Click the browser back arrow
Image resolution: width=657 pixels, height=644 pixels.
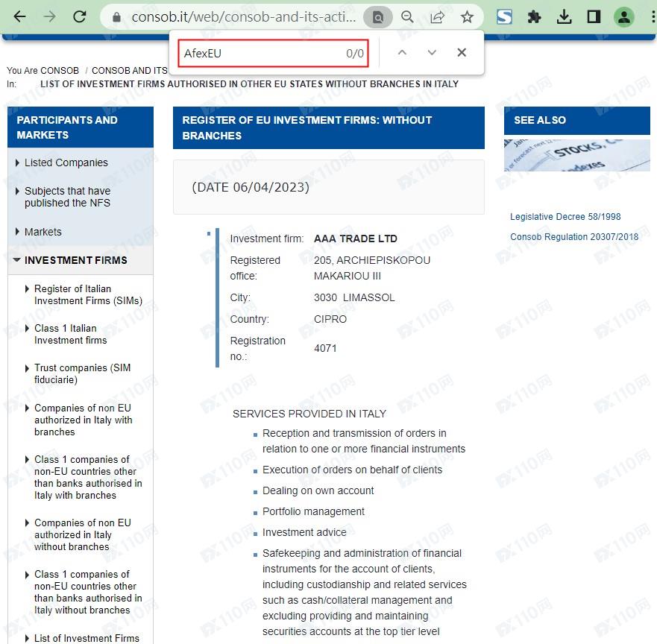[x=19, y=16]
